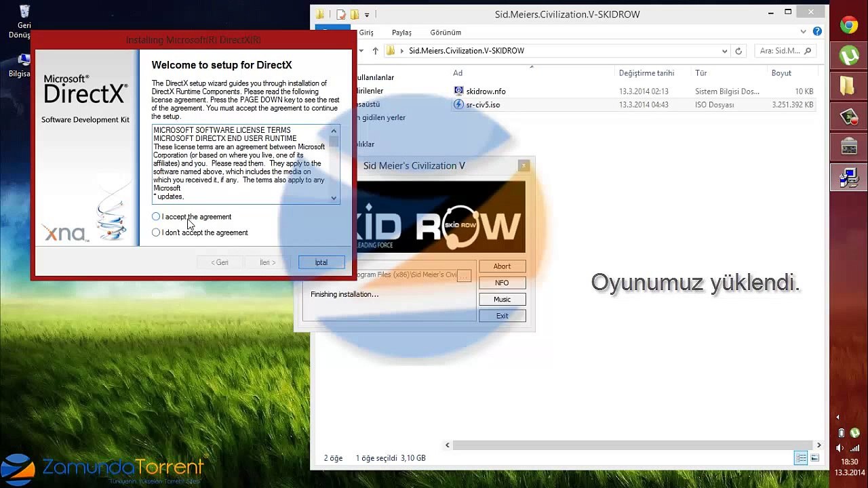Viewport: 868px width, 488px height.
Task: Sort files by the Boyut column header
Action: click(x=781, y=73)
